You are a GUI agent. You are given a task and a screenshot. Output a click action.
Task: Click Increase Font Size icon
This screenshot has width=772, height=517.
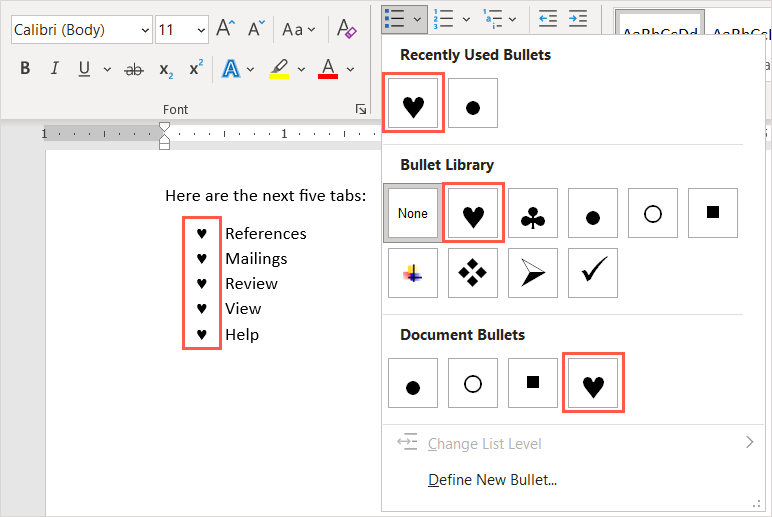click(225, 29)
